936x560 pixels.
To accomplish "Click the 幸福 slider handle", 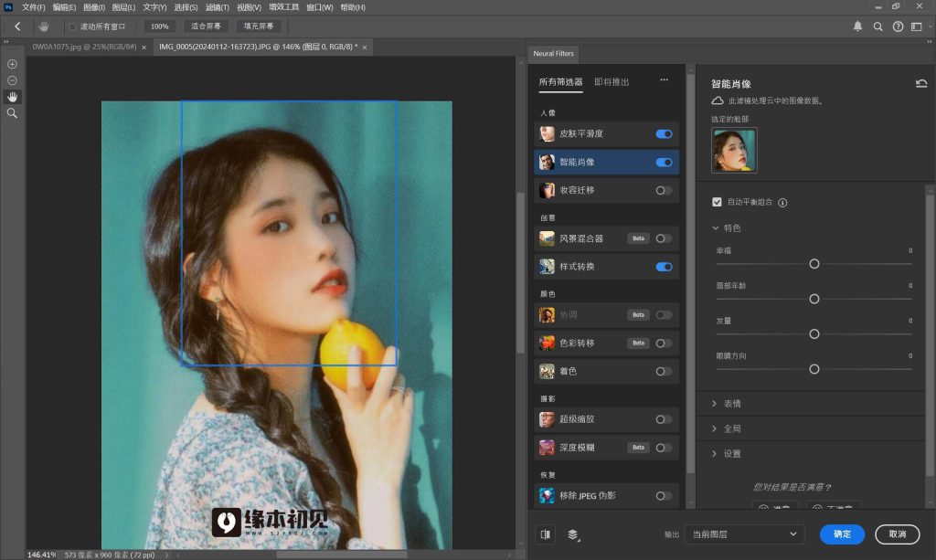I will [814, 264].
